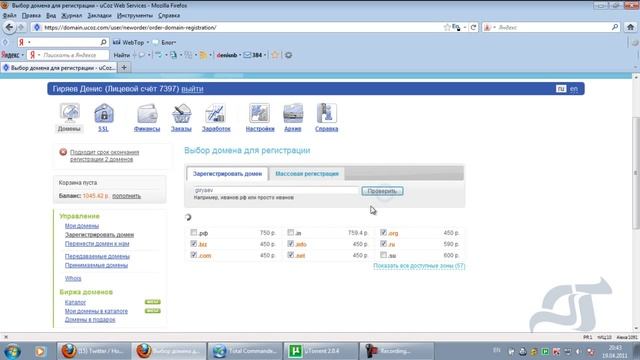
Task: Switch to uTorrent taskbar window
Action: pos(320,351)
